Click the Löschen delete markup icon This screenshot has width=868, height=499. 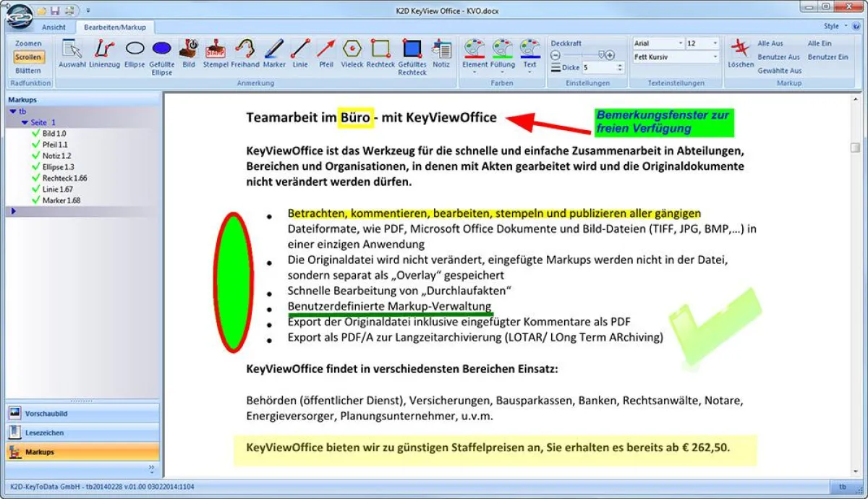(741, 48)
